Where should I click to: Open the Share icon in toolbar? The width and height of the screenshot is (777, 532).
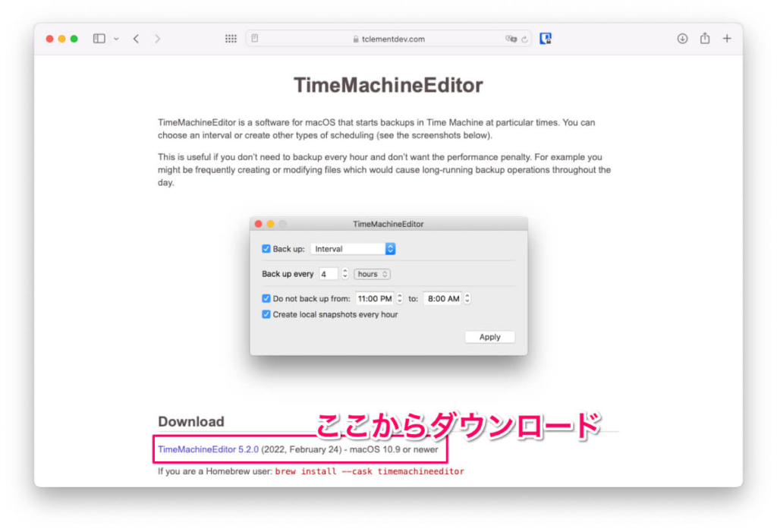click(705, 38)
